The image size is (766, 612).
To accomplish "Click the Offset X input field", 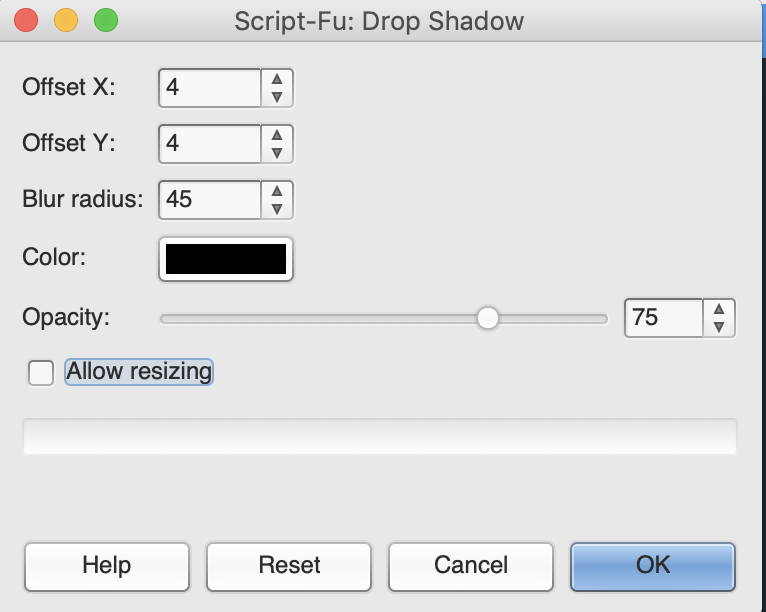I will click(x=210, y=88).
